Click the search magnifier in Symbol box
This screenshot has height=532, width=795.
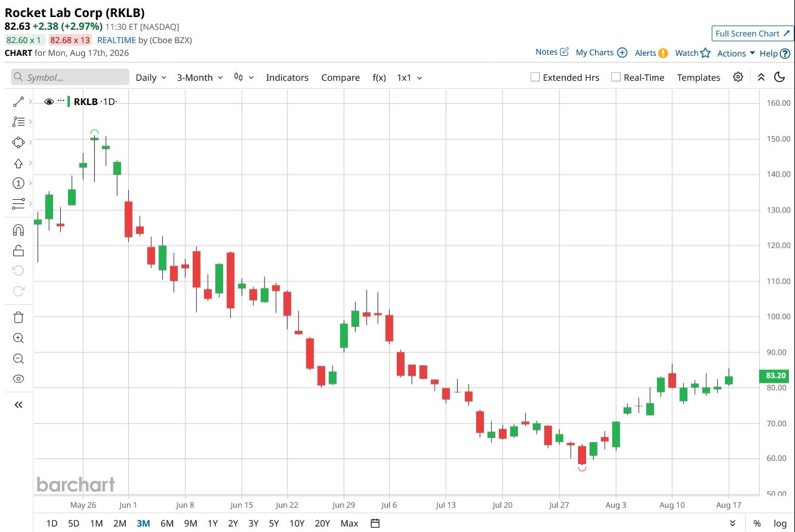19,77
